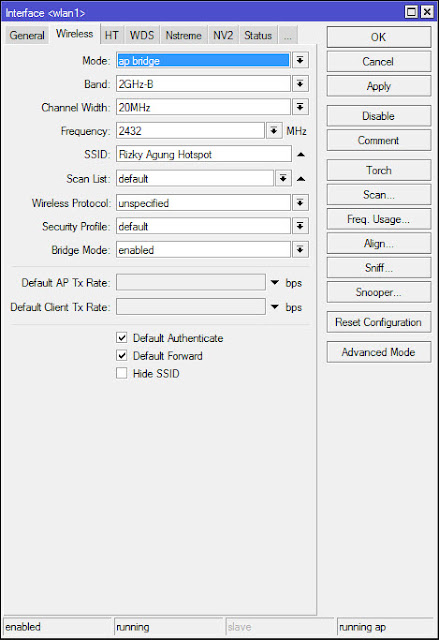The width and height of the screenshot is (439, 640).
Task: Open Advanced Mode settings
Action: tap(379, 352)
